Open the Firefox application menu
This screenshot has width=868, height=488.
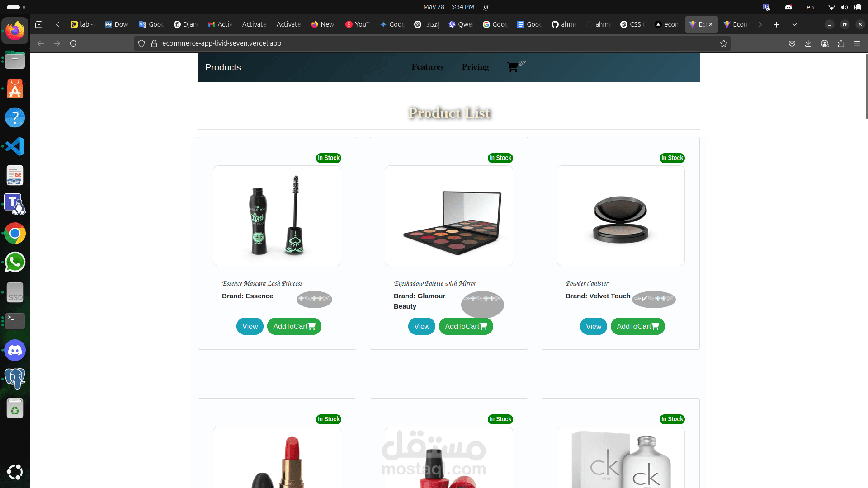coord(857,43)
